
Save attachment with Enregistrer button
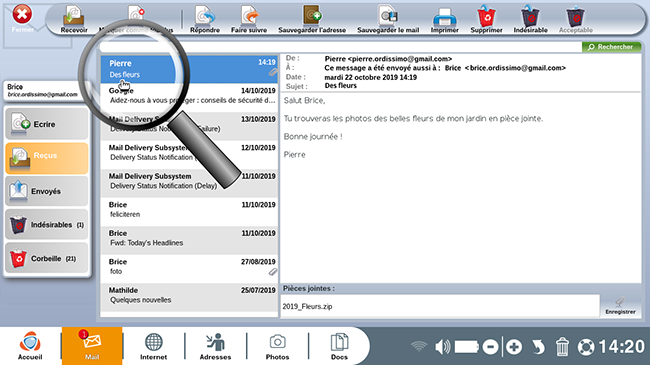(x=620, y=306)
